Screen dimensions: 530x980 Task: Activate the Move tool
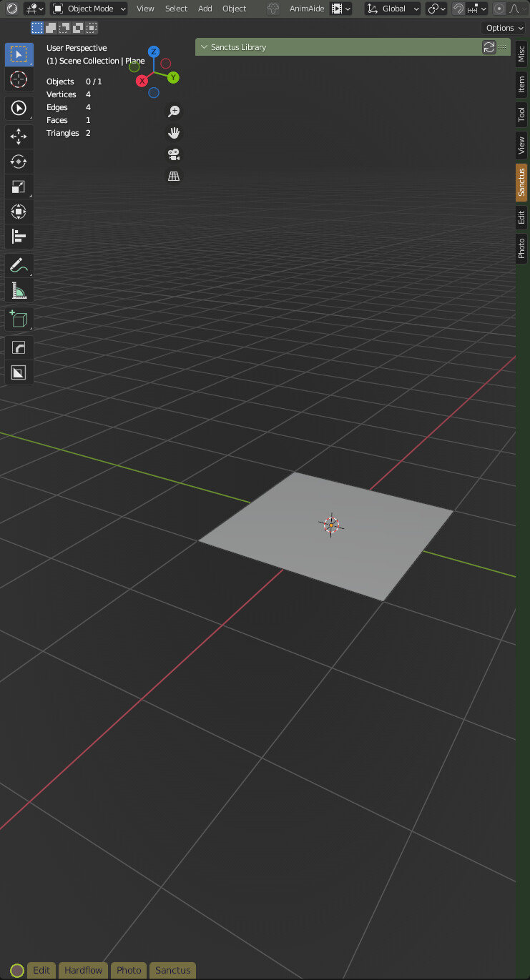click(19, 136)
